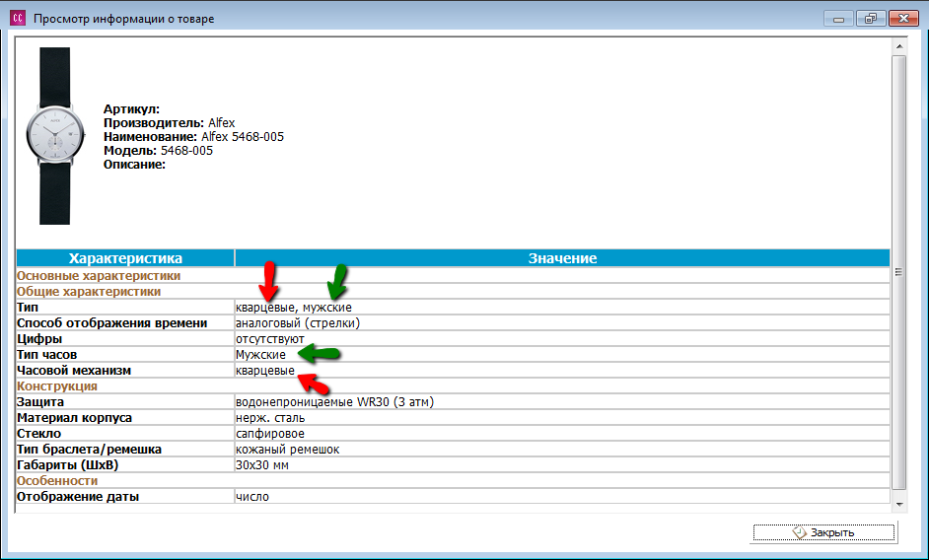Click the window title Просмотр информации о товаре
This screenshot has width=929, height=560.
(x=124, y=19)
